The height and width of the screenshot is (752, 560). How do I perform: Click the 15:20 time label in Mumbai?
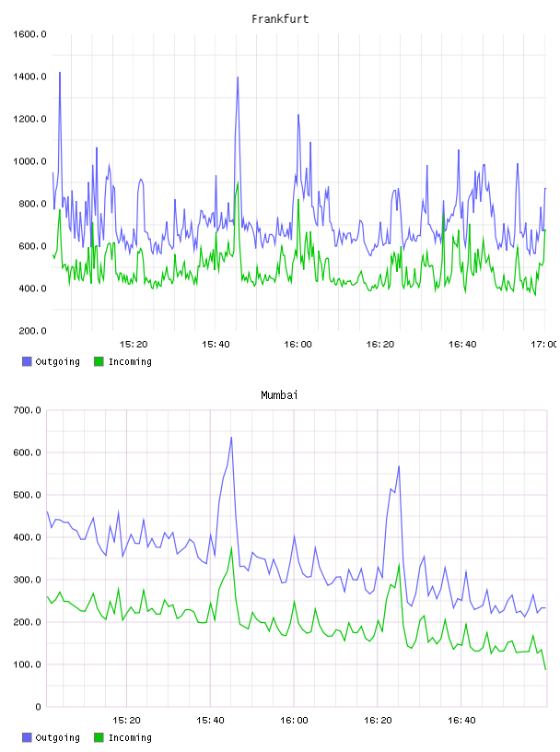[126, 721]
